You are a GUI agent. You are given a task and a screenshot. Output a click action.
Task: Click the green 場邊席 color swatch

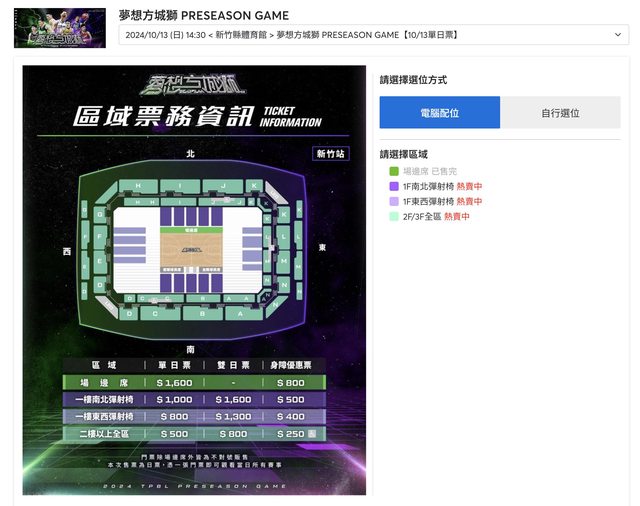(x=394, y=172)
